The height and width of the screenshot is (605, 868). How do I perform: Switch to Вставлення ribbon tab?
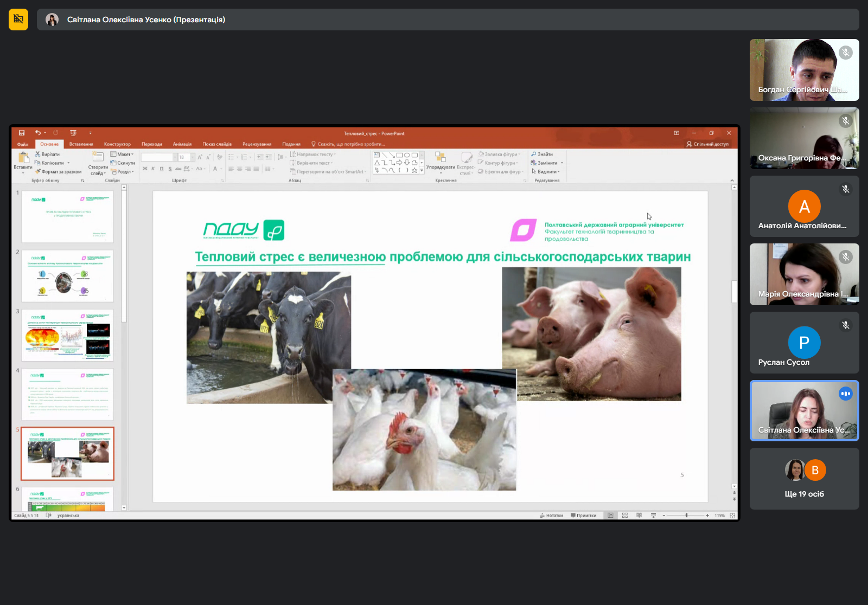click(x=81, y=144)
